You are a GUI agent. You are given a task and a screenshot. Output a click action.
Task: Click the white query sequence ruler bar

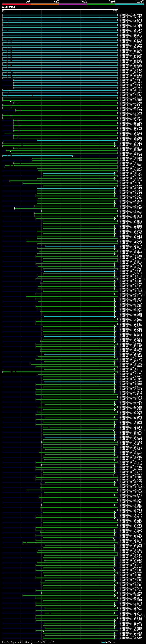point(60,9)
